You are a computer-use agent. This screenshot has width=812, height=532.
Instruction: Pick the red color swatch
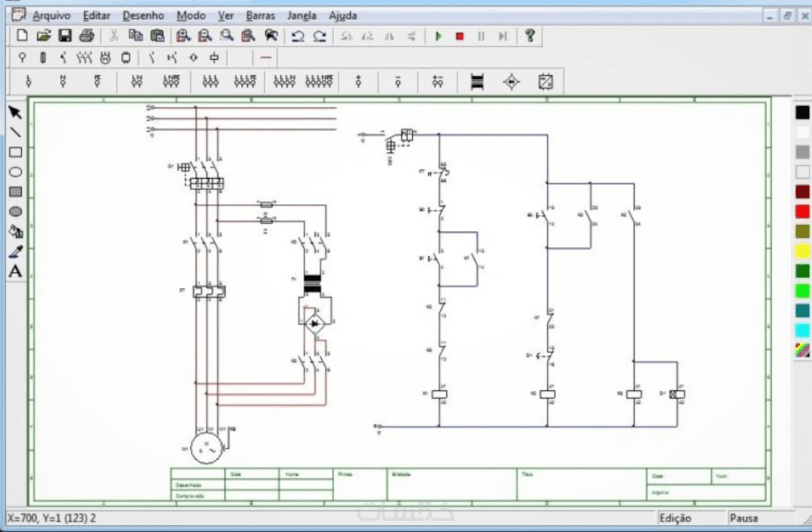pyautogui.click(x=802, y=211)
